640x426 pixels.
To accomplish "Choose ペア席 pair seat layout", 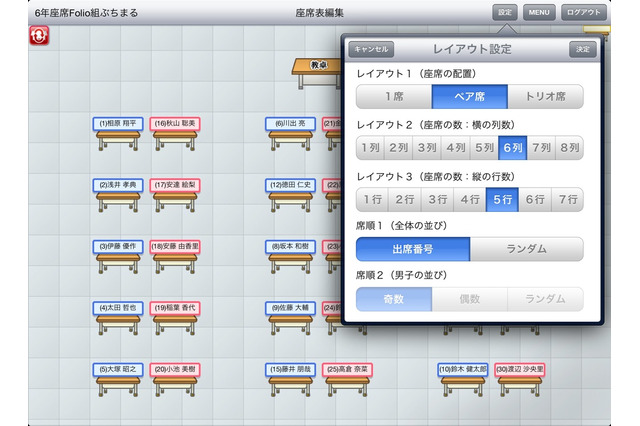I will pos(470,97).
